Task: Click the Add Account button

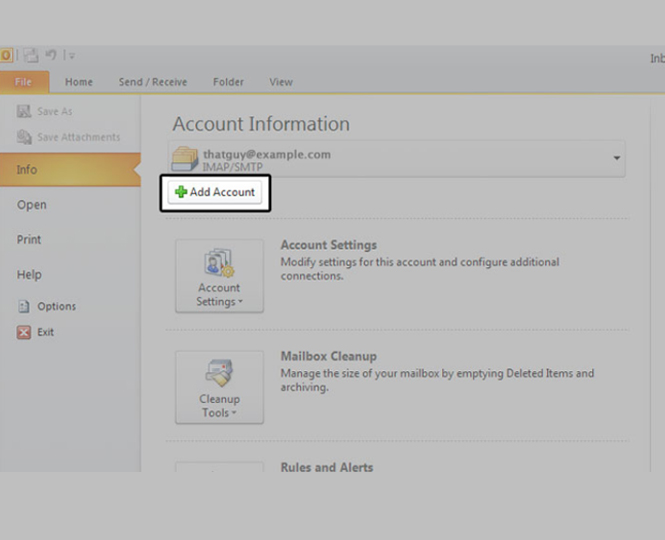Action: point(215,192)
